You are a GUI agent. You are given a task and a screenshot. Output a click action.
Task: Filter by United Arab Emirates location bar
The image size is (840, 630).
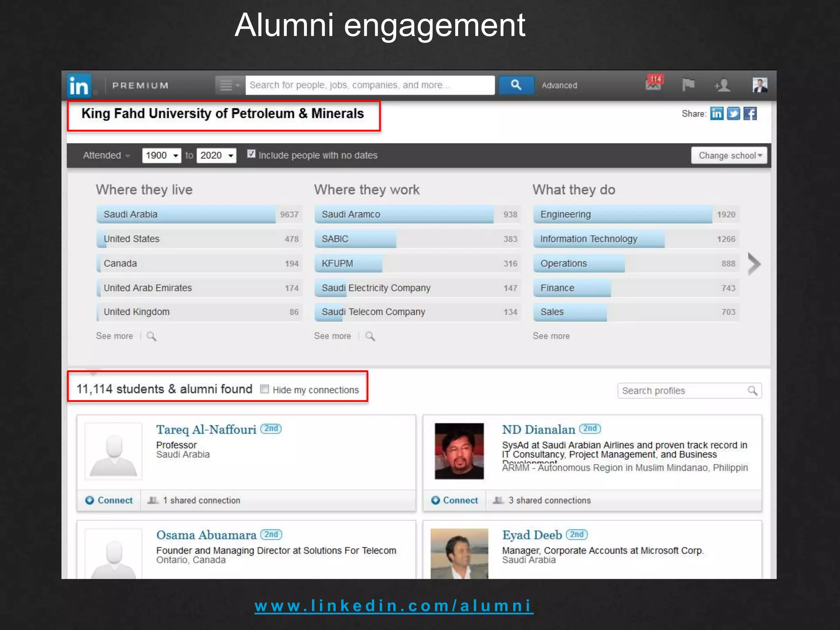[199, 288]
